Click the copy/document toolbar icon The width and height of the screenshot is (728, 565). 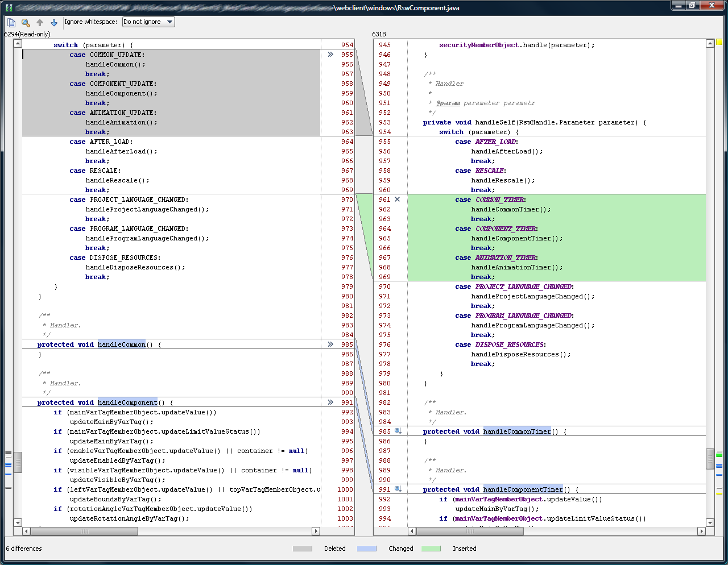pyautogui.click(x=11, y=22)
